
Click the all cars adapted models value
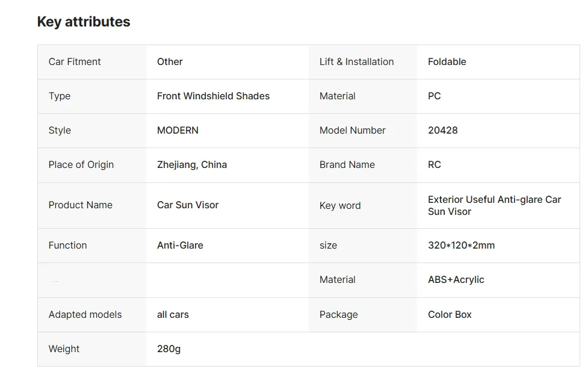click(x=173, y=314)
